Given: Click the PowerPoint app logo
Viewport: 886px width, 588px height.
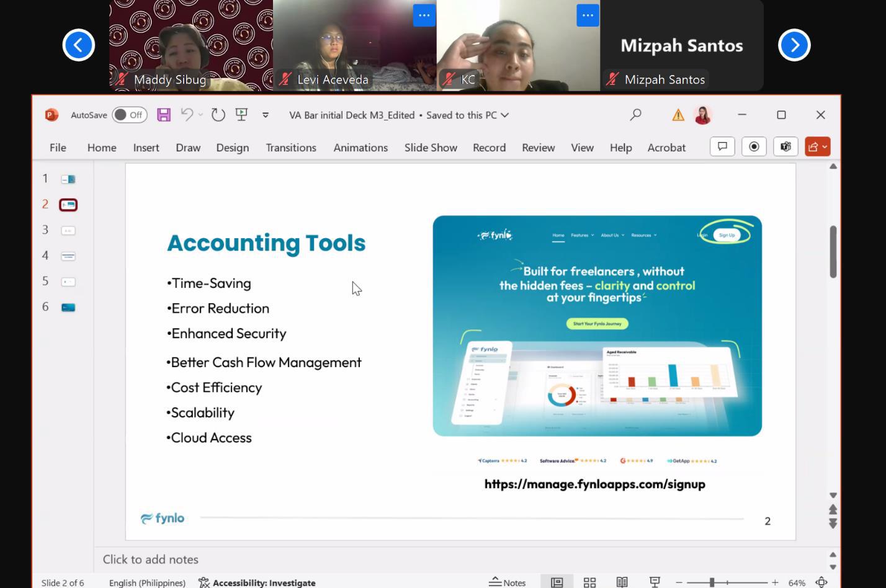Looking at the screenshot, I should (x=51, y=115).
